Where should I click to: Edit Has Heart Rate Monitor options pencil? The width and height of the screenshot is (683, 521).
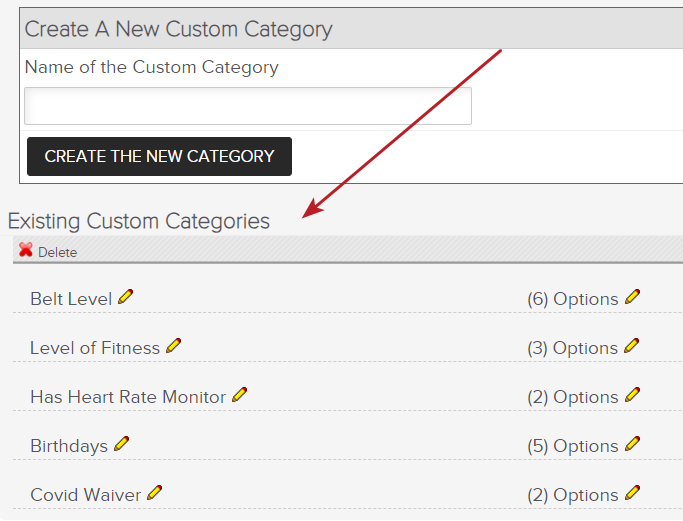pos(632,395)
